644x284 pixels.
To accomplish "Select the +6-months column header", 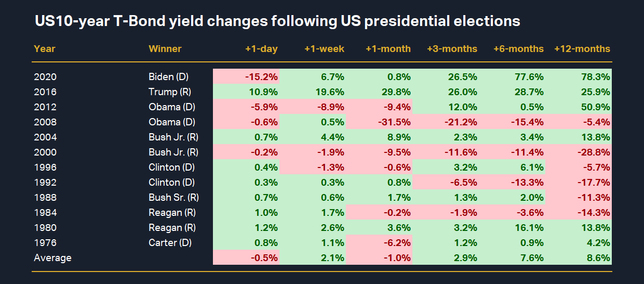I will pyautogui.click(x=518, y=49).
